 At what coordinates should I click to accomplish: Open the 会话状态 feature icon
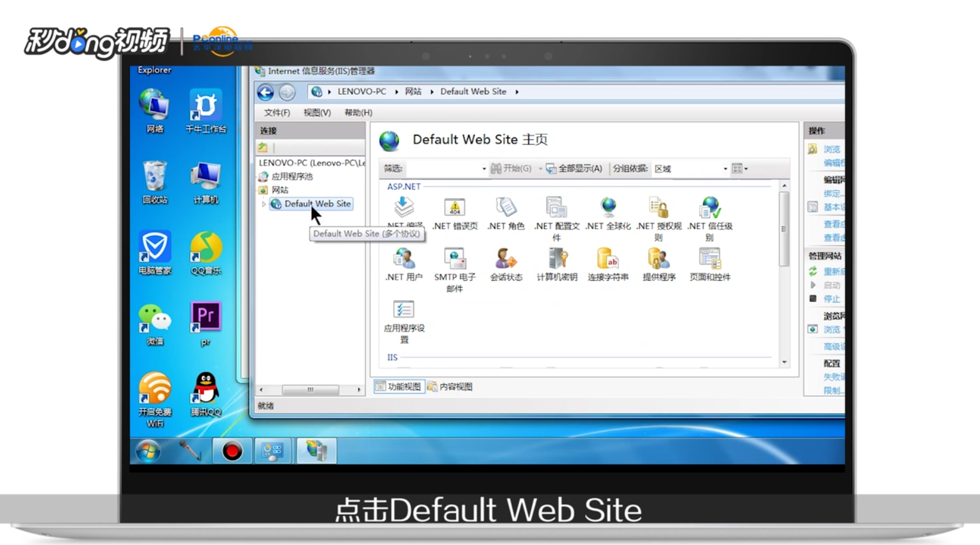(506, 258)
